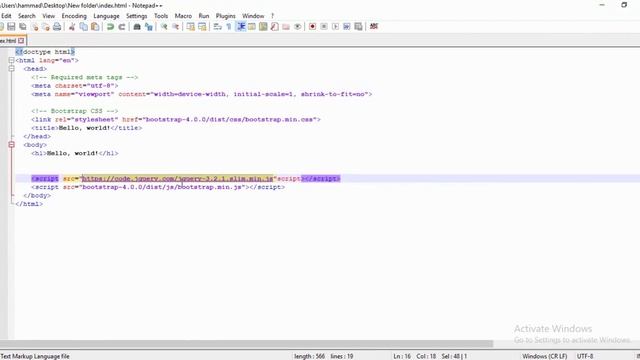This screenshot has width=640, height=360.
Task: Toggle word wrap in the toolbar
Action: 217,27
